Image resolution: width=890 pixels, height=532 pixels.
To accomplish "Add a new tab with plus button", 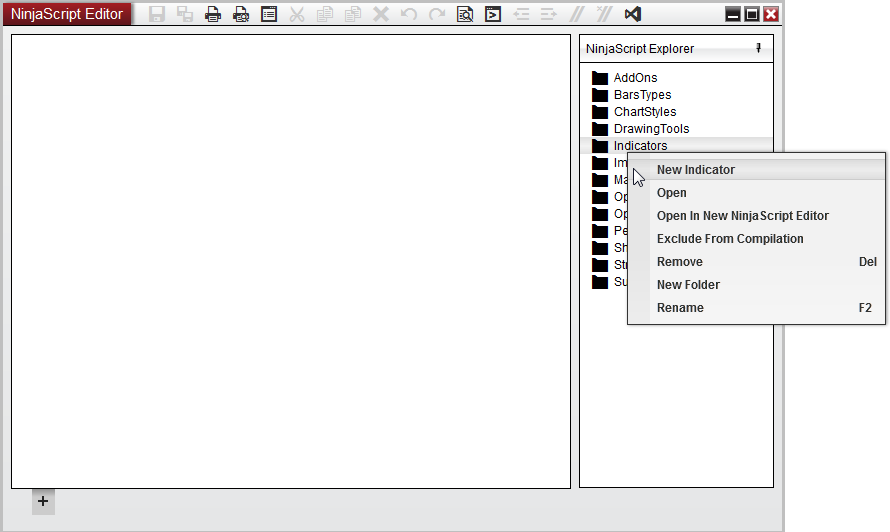I will (43, 501).
